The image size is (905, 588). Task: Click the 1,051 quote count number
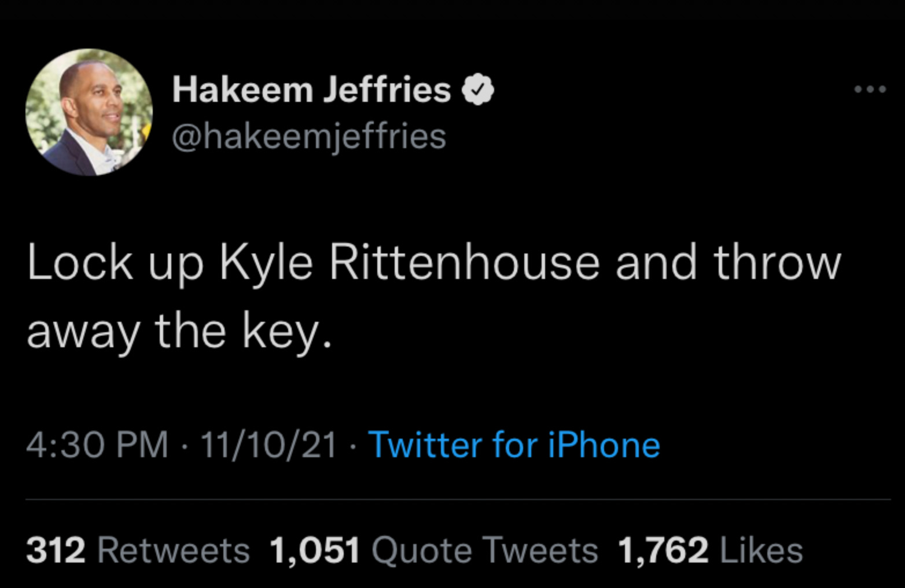point(314,550)
